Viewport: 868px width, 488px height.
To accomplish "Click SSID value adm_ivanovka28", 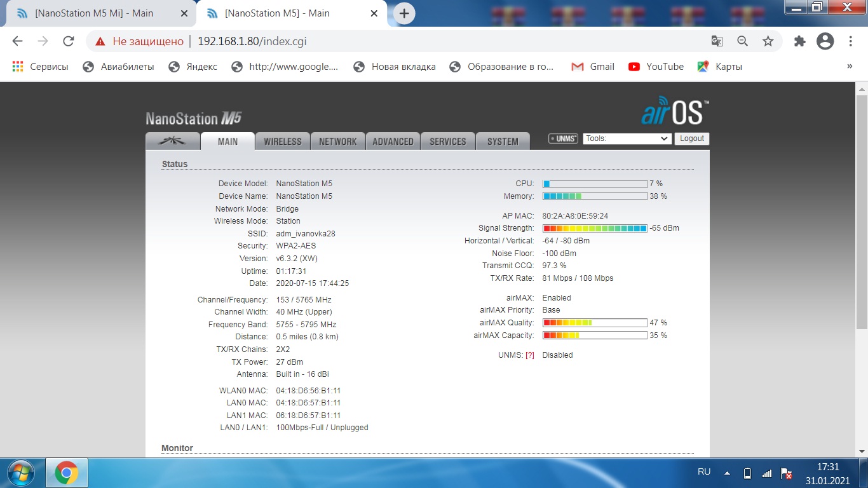I will point(306,234).
